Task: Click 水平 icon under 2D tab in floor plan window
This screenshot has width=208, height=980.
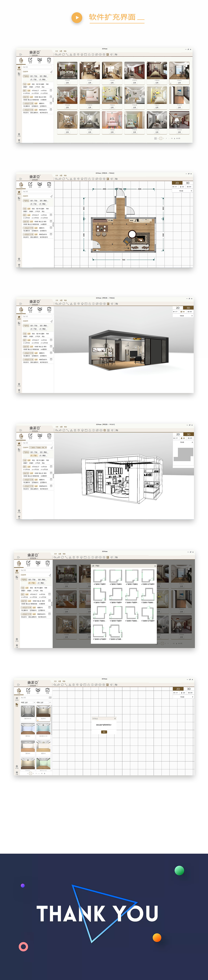Action: tap(175, 186)
